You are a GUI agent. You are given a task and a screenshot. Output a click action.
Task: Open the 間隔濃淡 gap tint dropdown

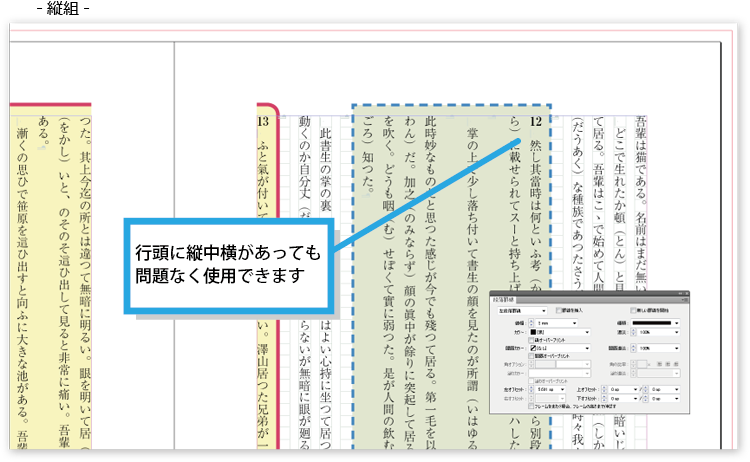659,348
